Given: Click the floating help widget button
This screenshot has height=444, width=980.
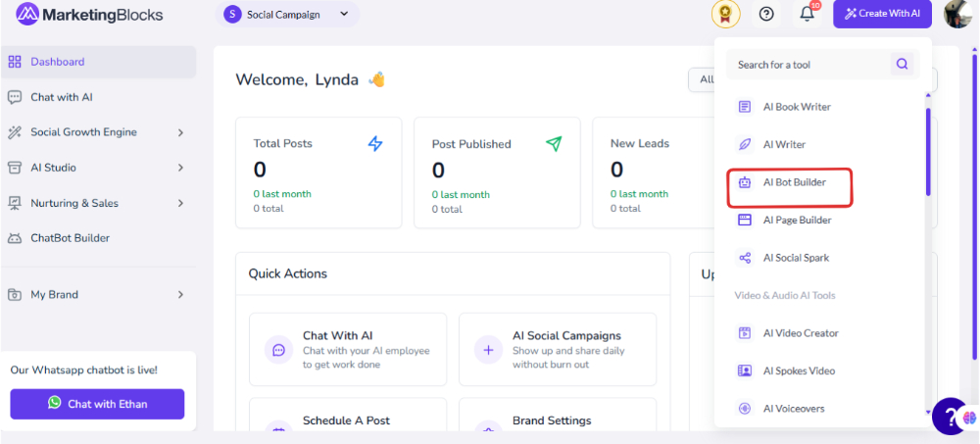Looking at the screenshot, I should (951, 416).
